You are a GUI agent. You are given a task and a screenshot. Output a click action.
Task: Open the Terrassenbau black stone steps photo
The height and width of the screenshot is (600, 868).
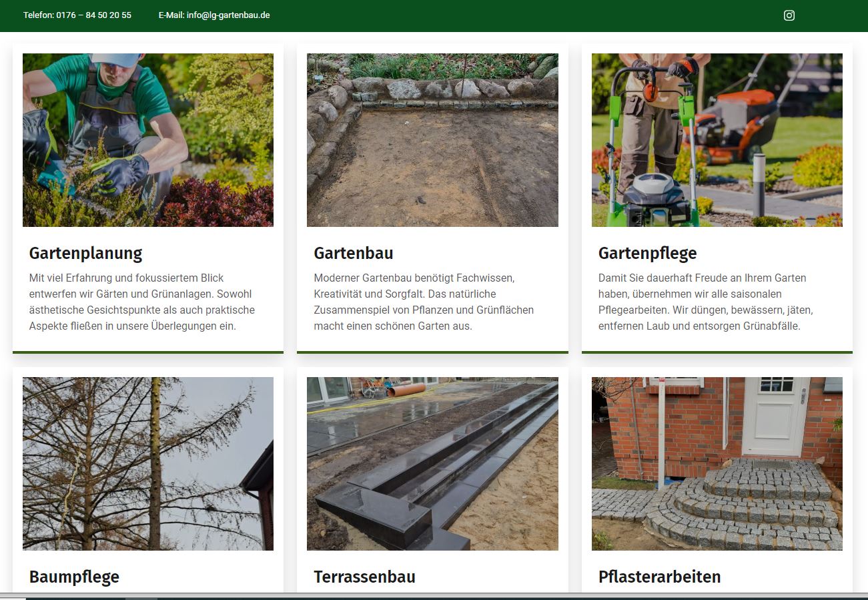pos(432,464)
